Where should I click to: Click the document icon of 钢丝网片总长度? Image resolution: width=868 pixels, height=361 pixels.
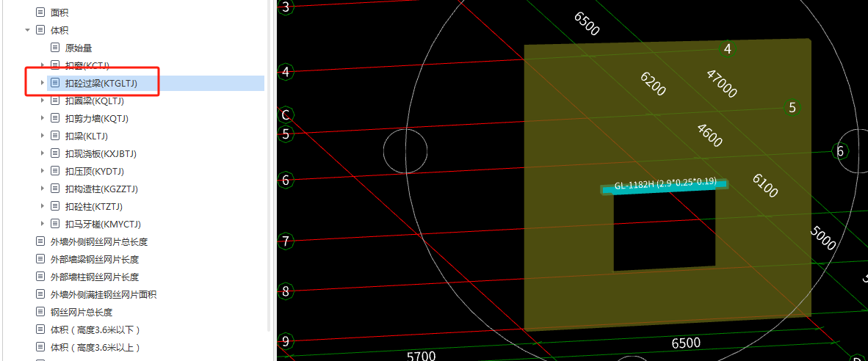(40, 312)
